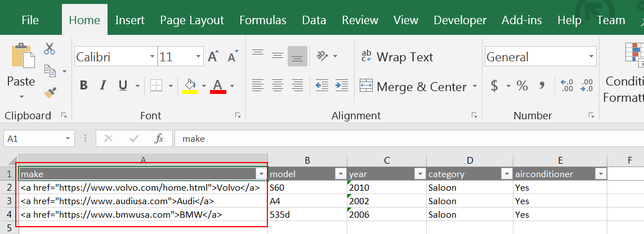
Task: Apply the Comma Style number format
Action: [542, 86]
